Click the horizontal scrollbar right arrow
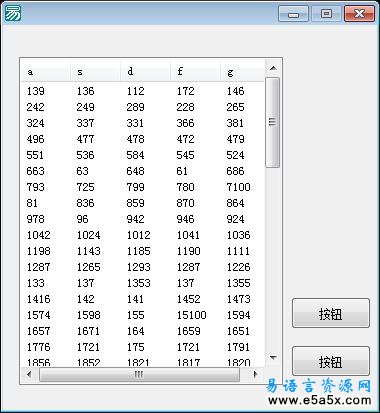The width and height of the screenshot is (380, 413). point(256,374)
